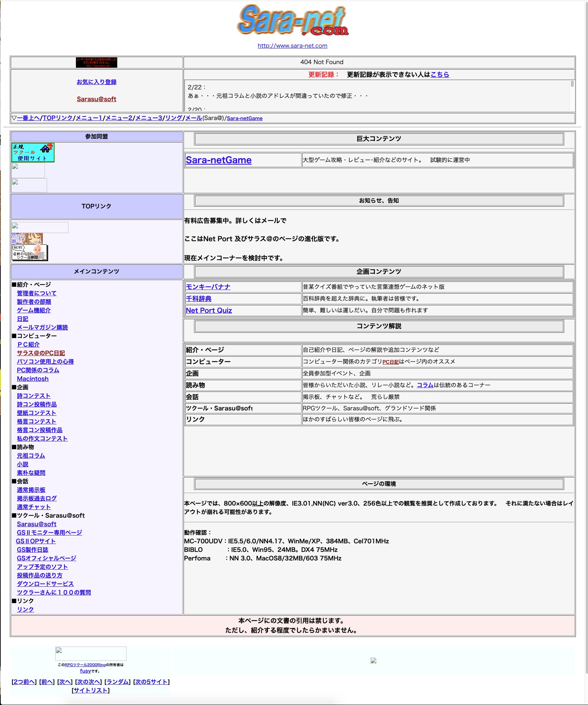This screenshot has height=705, width=588.
Task: Open the Sara-netGame large content link
Action: pyautogui.click(x=218, y=160)
